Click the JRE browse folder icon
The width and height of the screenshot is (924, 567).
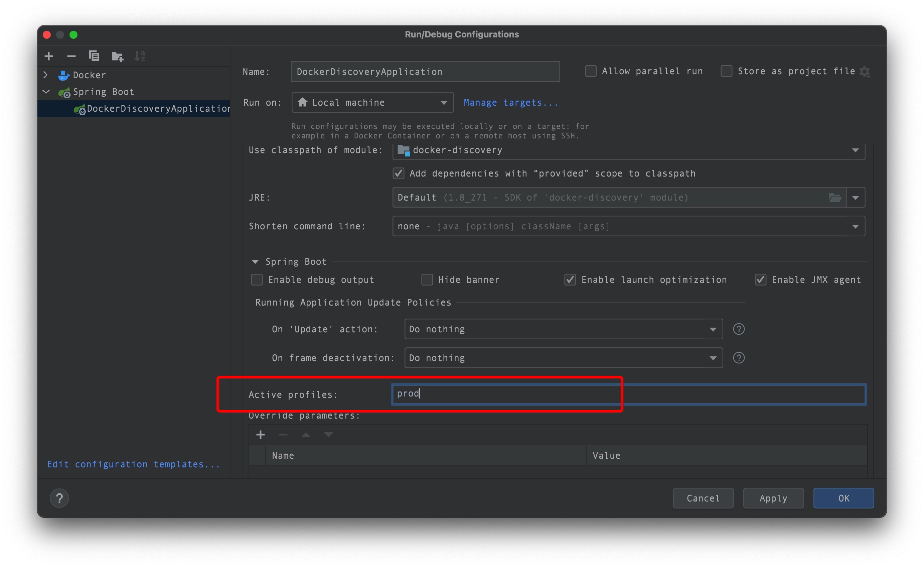[x=834, y=197]
